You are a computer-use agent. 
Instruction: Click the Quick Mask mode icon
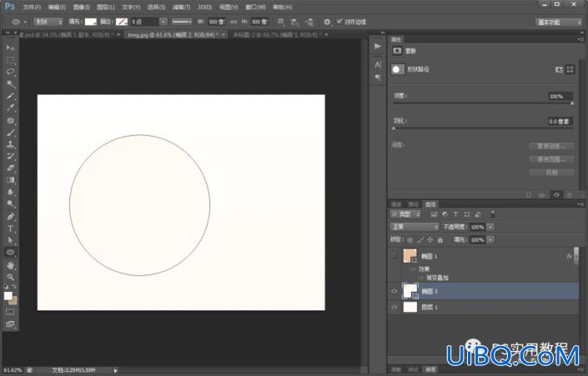click(x=10, y=312)
